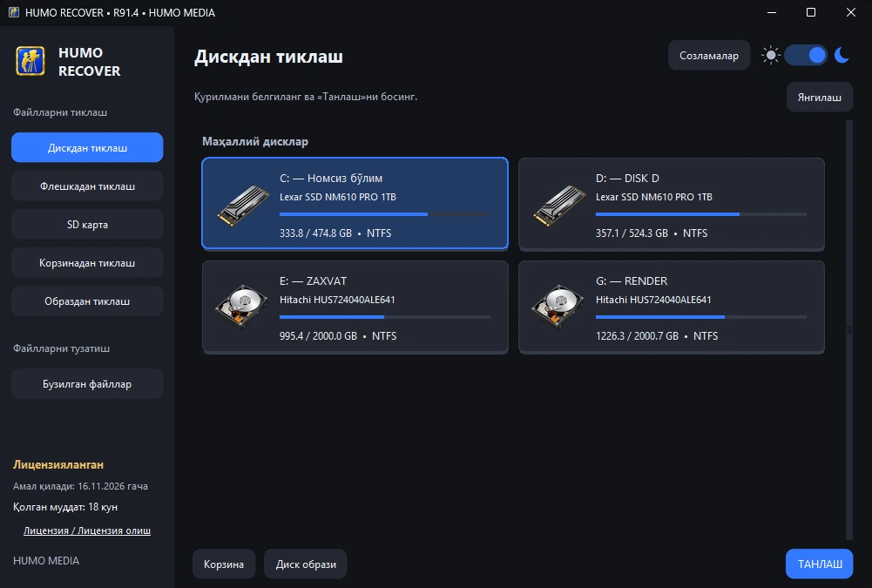This screenshot has width=872, height=588.
Task: Toggle the light/dark theme switch
Action: [x=806, y=56]
